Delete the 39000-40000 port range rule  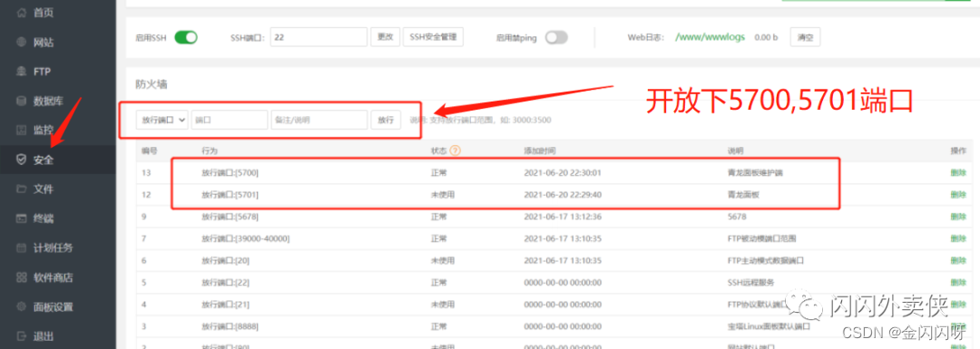point(958,238)
